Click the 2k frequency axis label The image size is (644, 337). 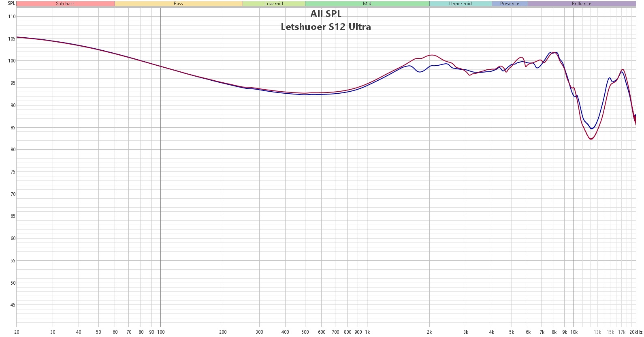click(429, 332)
